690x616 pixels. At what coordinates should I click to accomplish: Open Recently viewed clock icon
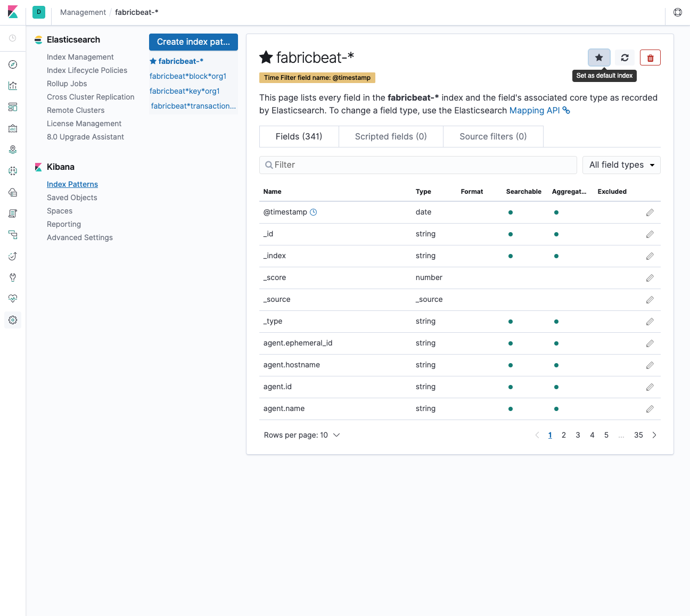[x=13, y=38]
